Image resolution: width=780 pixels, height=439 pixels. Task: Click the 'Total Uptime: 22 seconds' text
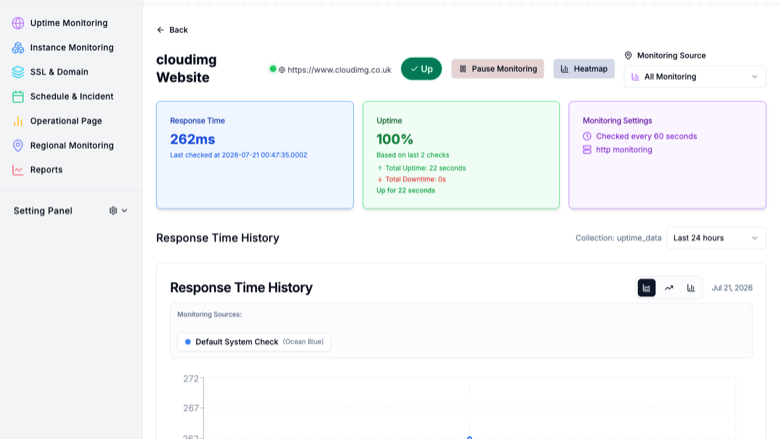(x=425, y=168)
